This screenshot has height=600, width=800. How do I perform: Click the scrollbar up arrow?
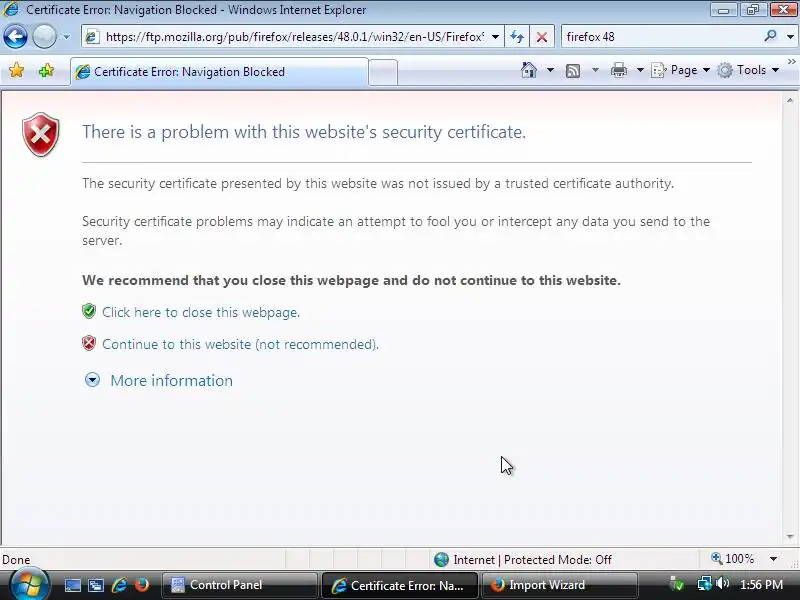(x=790, y=101)
